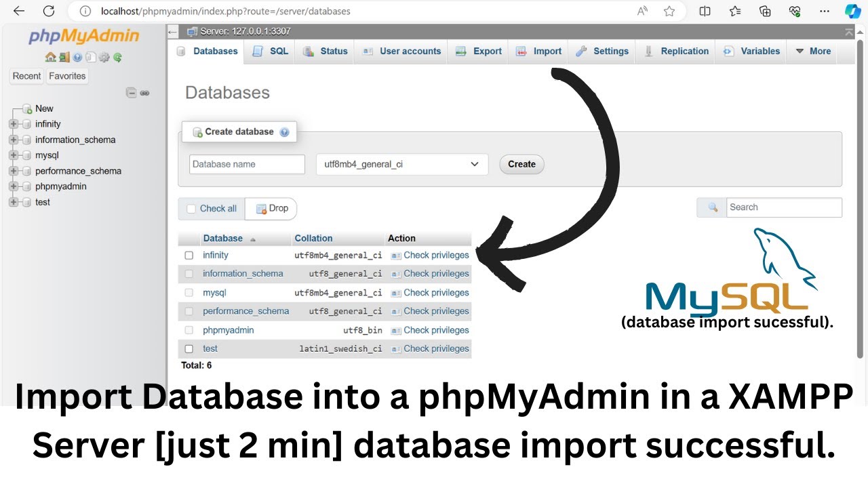The height and width of the screenshot is (488, 868).
Task: Collapse top panel with double-arrow icon
Action: pyautogui.click(x=849, y=32)
